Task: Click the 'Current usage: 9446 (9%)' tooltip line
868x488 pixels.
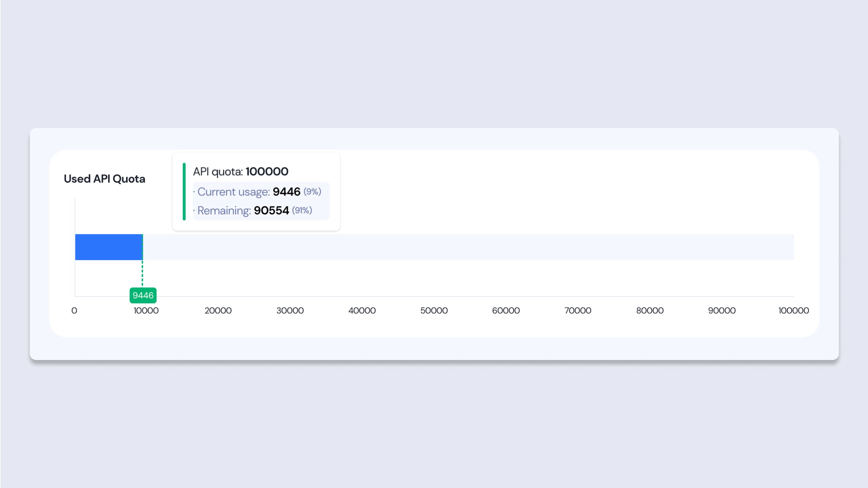Action: click(x=259, y=192)
